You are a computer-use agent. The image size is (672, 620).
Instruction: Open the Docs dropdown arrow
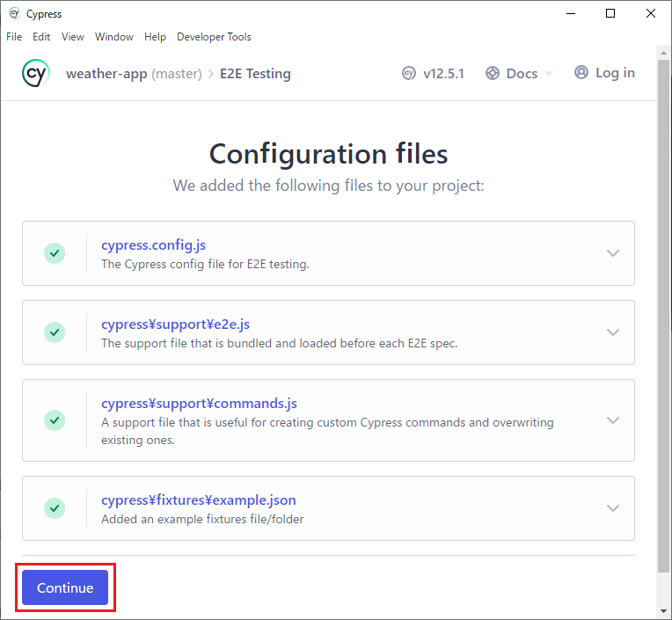coord(549,73)
